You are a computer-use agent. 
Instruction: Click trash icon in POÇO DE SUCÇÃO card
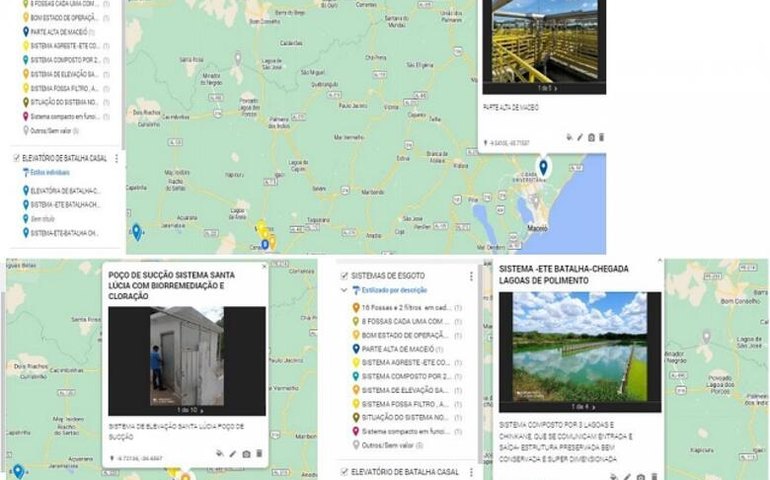point(259,453)
